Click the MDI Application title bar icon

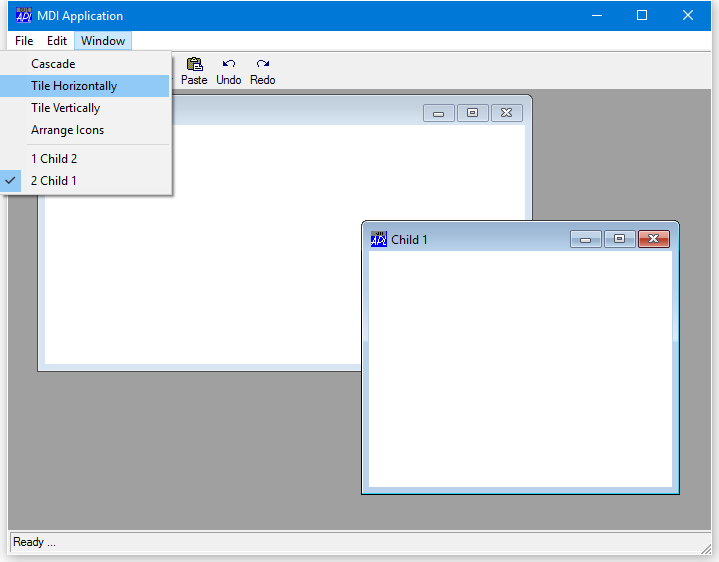pyautogui.click(x=24, y=16)
